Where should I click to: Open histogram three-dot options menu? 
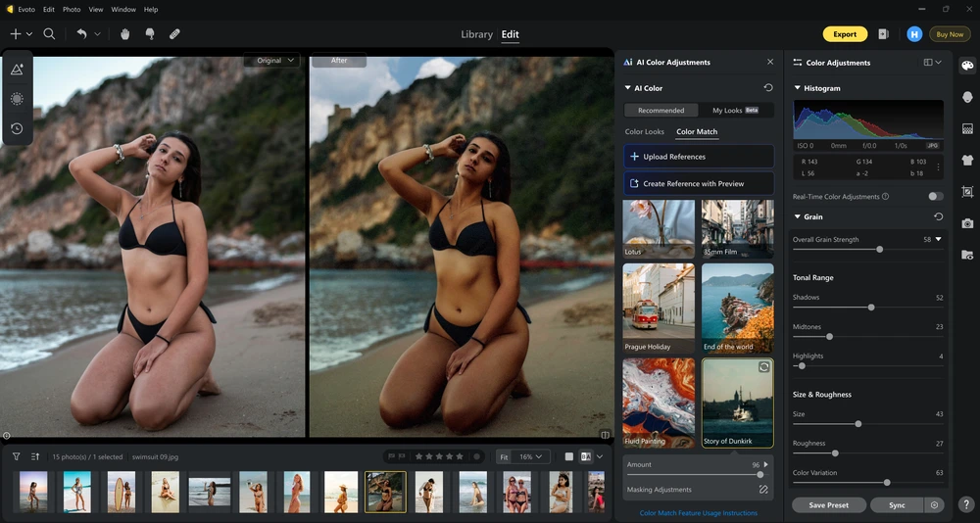(x=938, y=166)
